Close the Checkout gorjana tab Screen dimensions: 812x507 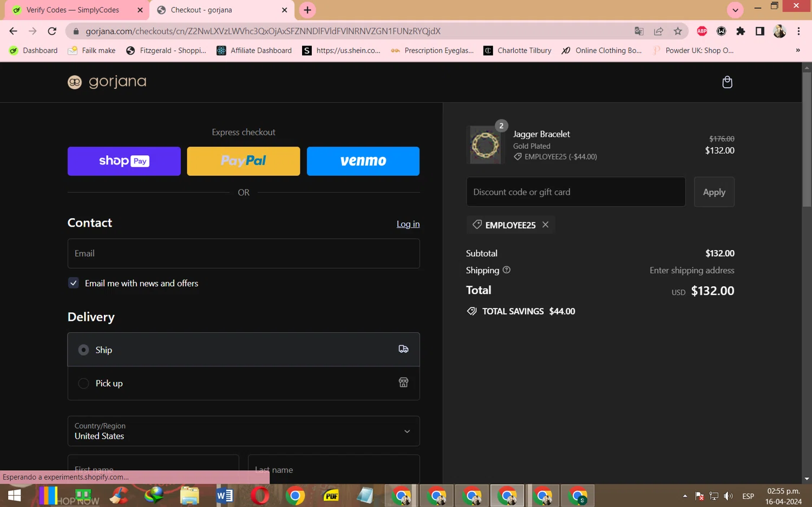[284, 10]
